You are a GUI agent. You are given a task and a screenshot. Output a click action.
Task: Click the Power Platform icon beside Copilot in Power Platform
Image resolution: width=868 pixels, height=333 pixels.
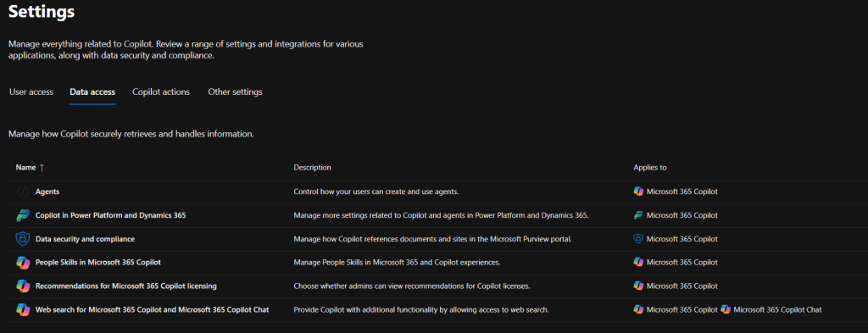point(23,215)
